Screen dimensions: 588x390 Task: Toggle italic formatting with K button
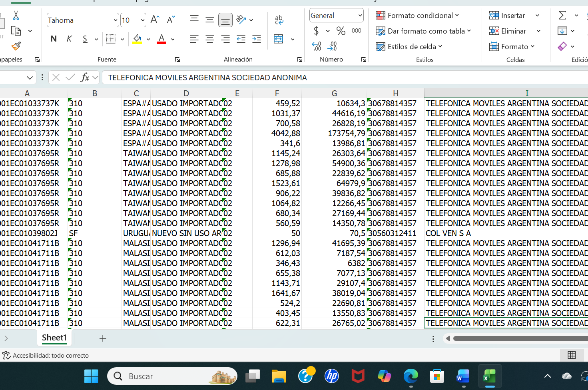[69, 39]
